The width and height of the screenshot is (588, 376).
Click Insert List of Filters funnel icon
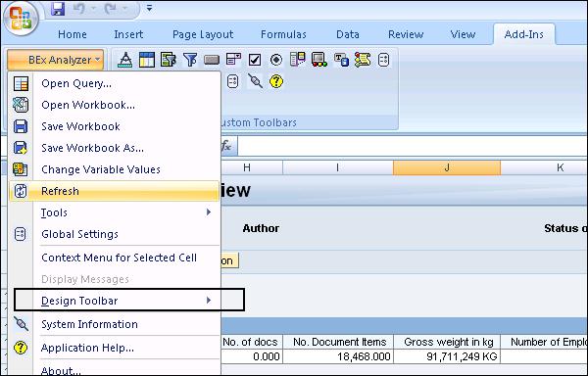click(190, 60)
